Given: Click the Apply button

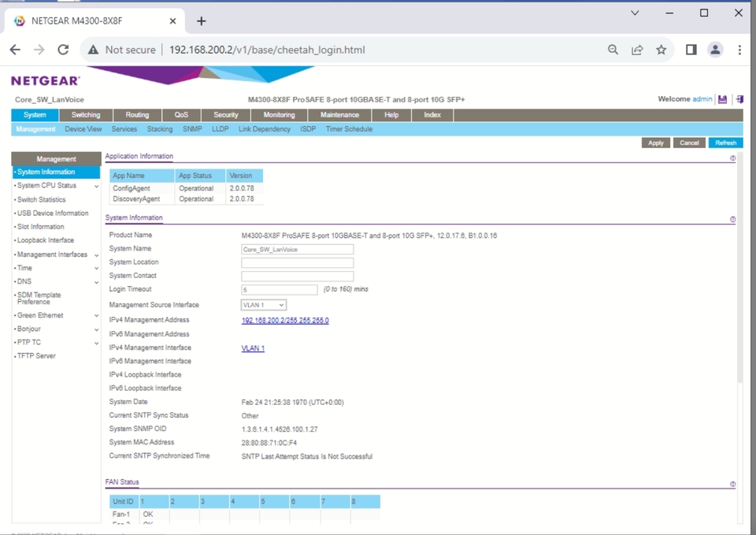Looking at the screenshot, I should (x=656, y=143).
